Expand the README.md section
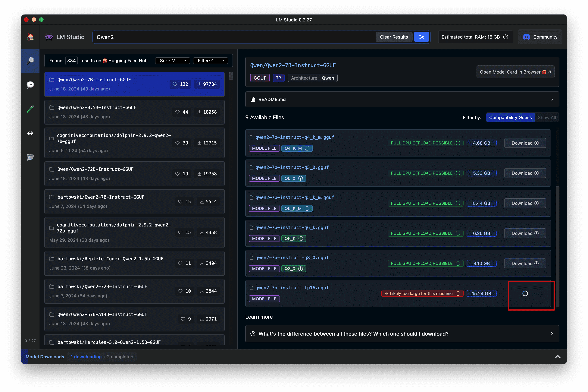Image resolution: width=588 pixels, height=392 pixels. pyautogui.click(x=402, y=100)
